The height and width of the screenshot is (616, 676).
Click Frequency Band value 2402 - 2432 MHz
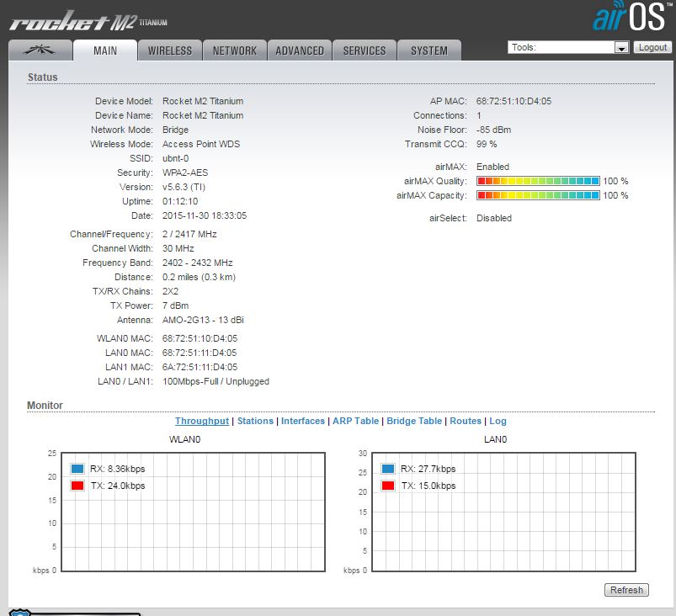[198, 263]
